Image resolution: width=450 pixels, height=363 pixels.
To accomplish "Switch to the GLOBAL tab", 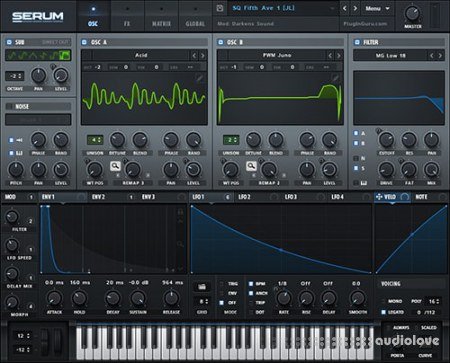I will (195, 16).
